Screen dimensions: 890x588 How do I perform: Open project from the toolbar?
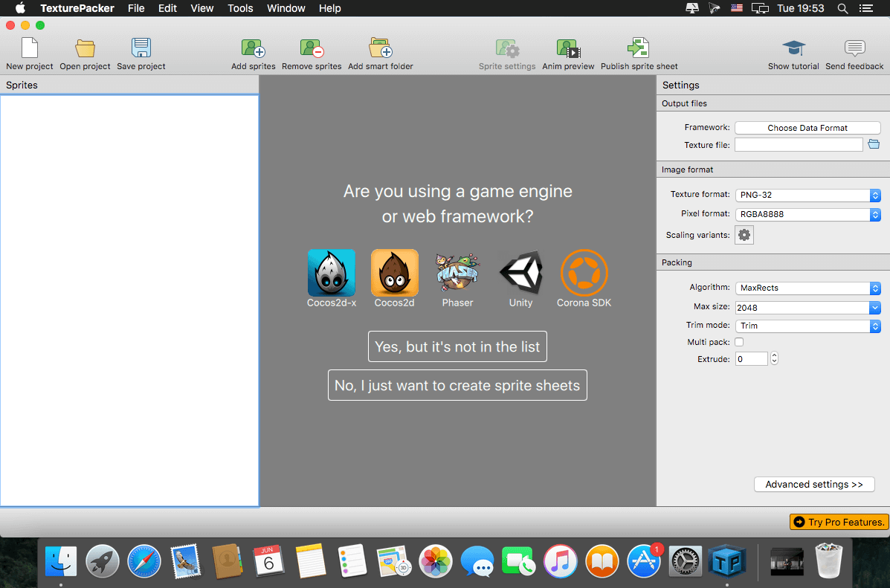[86, 48]
